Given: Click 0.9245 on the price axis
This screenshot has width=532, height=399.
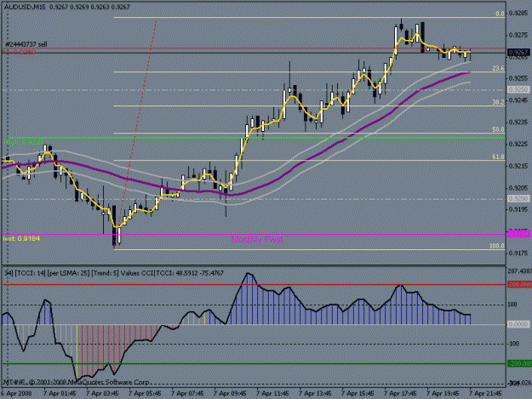Looking at the screenshot, I should (518, 100).
